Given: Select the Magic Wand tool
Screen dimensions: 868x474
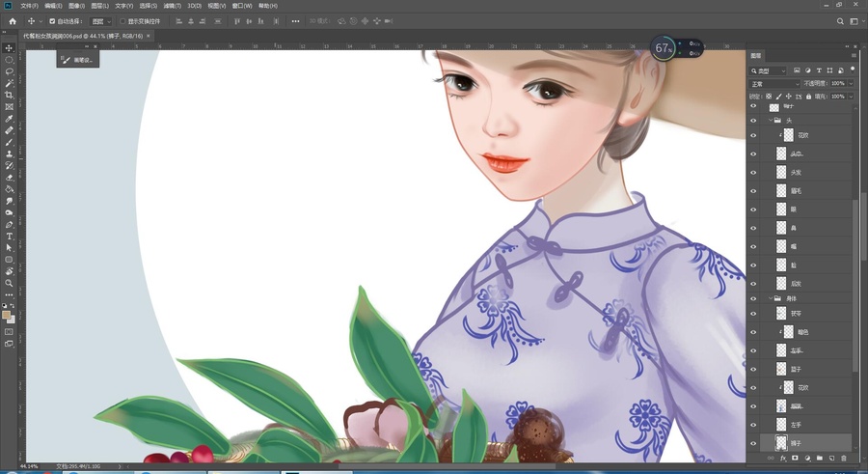Looking at the screenshot, I should coord(9,83).
